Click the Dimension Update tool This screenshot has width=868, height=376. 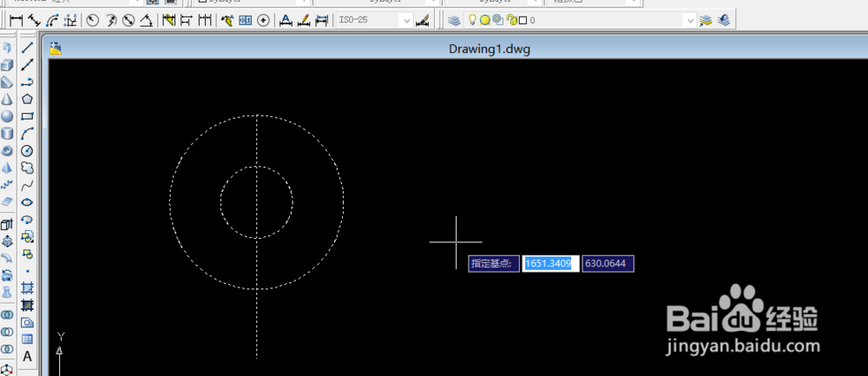[x=321, y=21]
